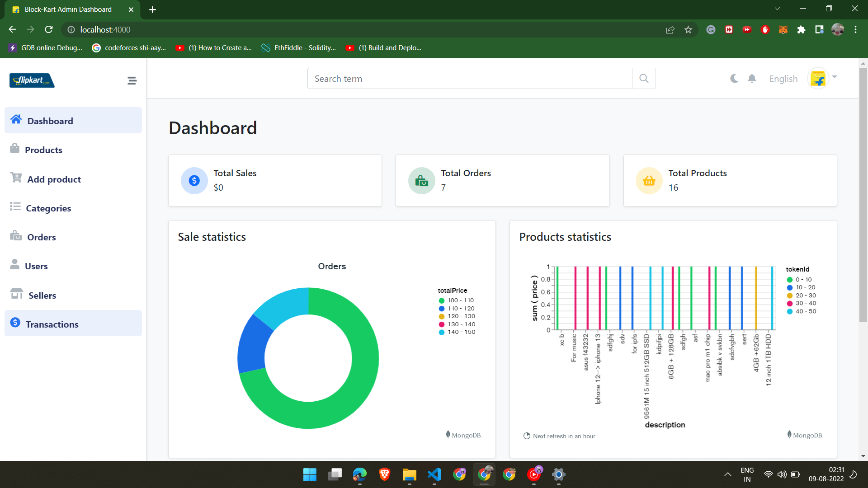The width and height of the screenshot is (868, 488).
Task: Close the Block-Kart Admin Dashboard tab
Action: (131, 9)
